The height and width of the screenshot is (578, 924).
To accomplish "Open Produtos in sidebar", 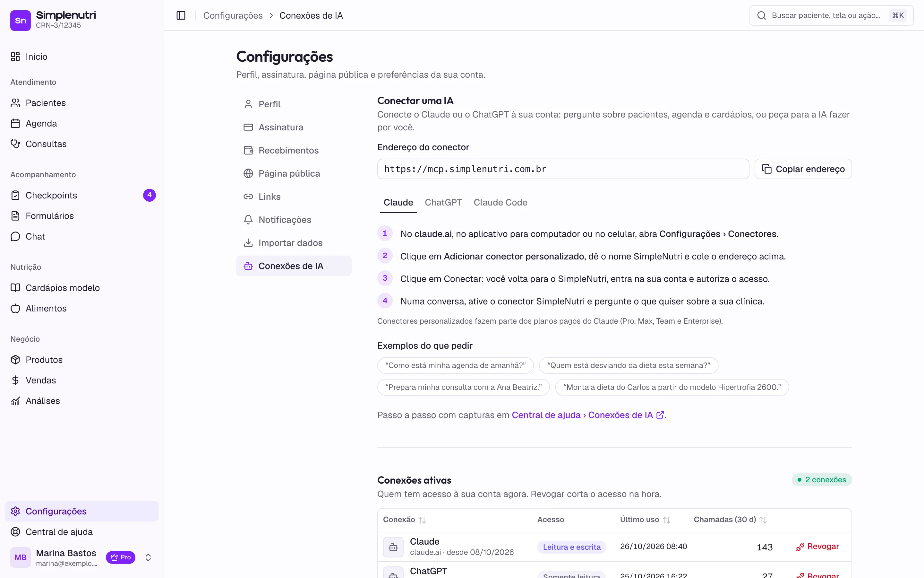I will [82, 360].
